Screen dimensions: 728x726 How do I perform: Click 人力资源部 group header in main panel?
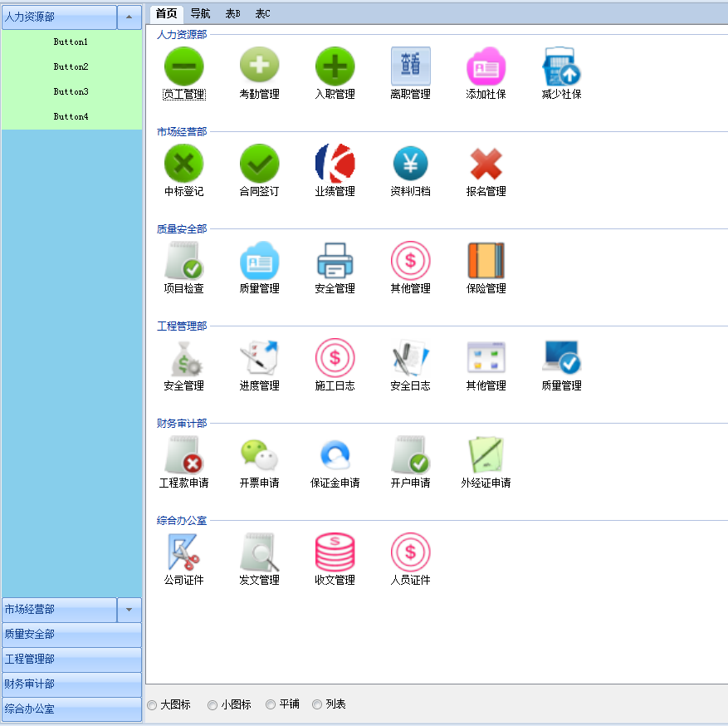[x=182, y=35]
